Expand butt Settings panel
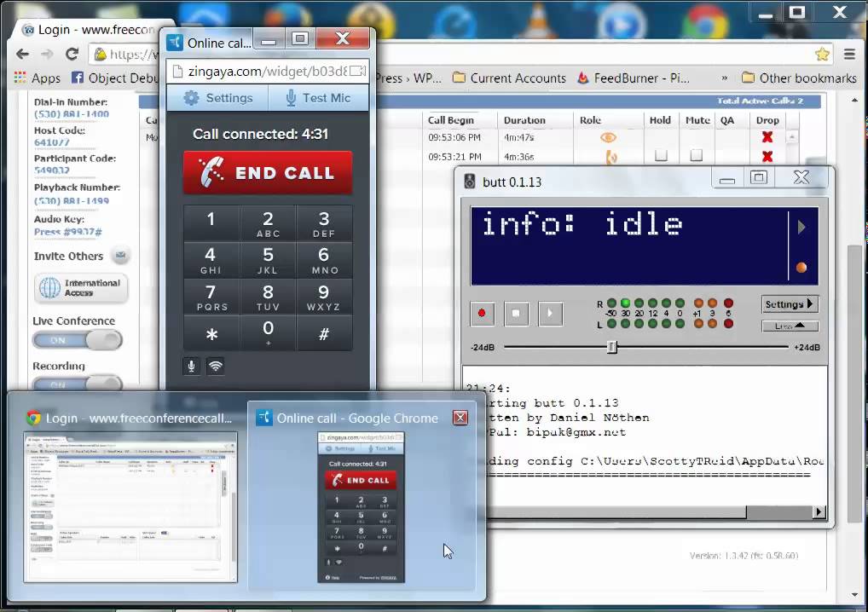 point(790,303)
